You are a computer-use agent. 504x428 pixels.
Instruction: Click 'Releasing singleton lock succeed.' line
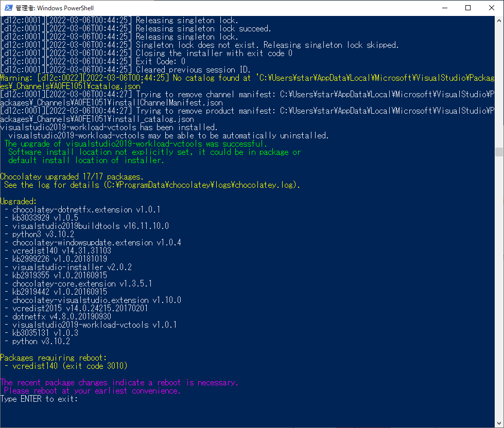pyautogui.click(x=135, y=29)
